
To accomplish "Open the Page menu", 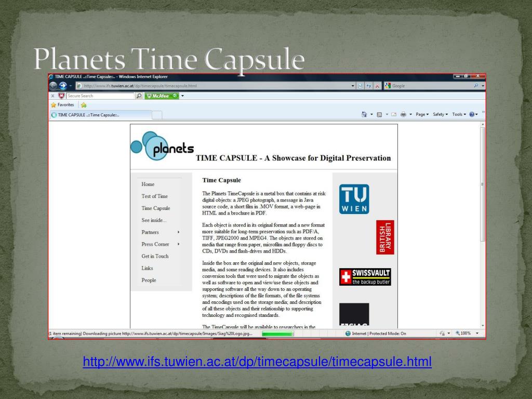I will click(x=422, y=114).
